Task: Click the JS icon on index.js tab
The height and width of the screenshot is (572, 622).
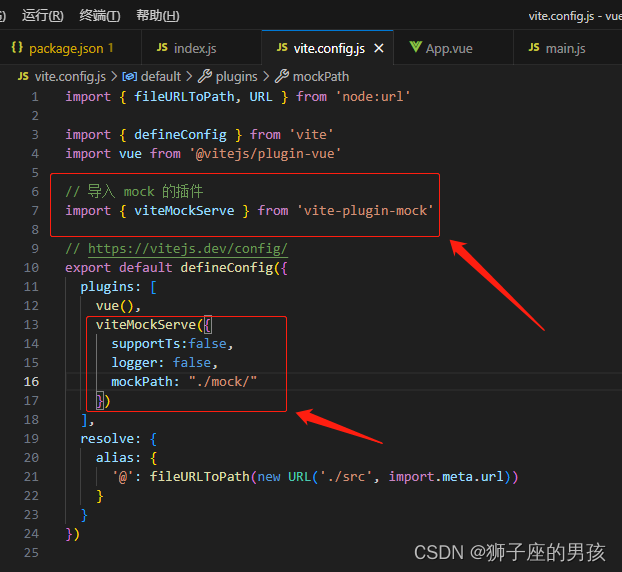Action: [x=162, y=48]
